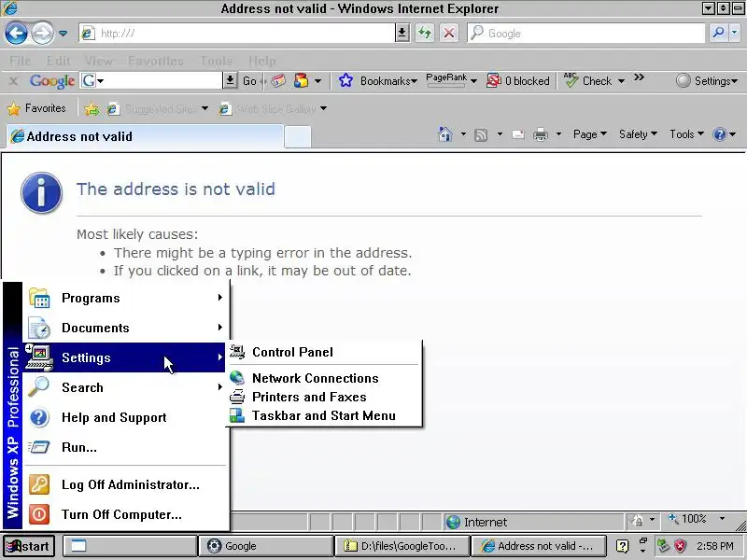Open the Page command bar menu

click(590, 134)
